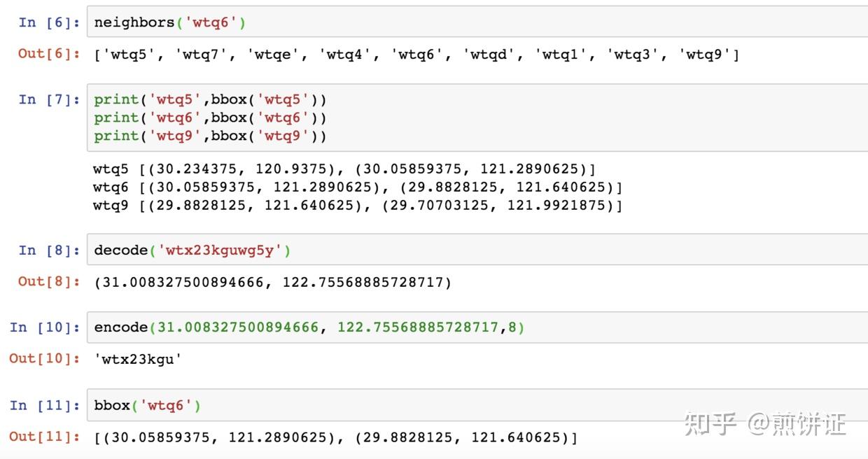The height and width of the screenshot is (459, 868).
Task: Click the print('wtq5', bbox('wtq5')) line
Action: pyautogui.click(x=210, y=99)
